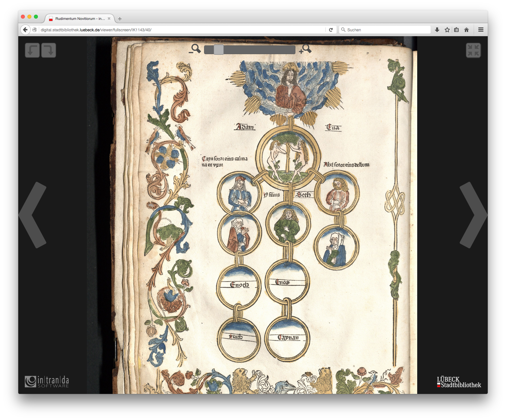Open a new browser tab
Screen dimensions: 506x420
[120, 19]
